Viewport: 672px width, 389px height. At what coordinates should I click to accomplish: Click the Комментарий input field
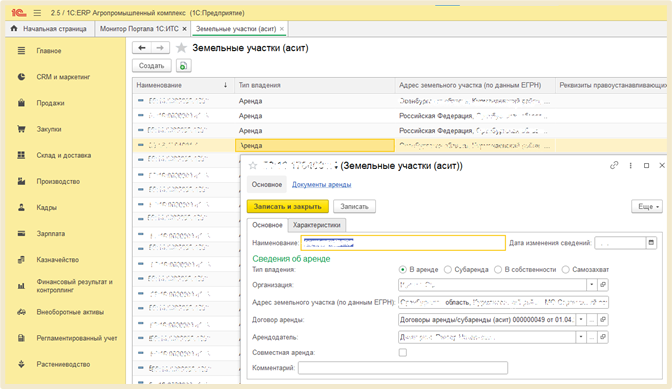coord(403,368)
